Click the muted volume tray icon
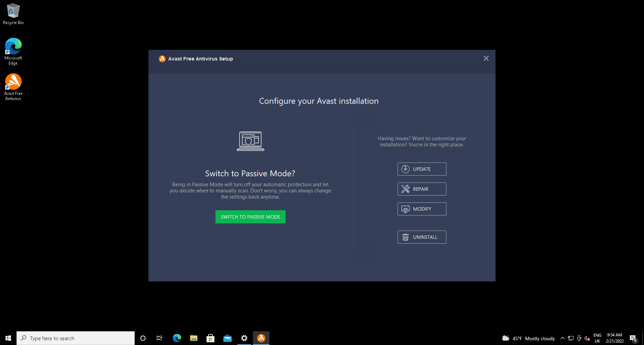 coord(587,338)
